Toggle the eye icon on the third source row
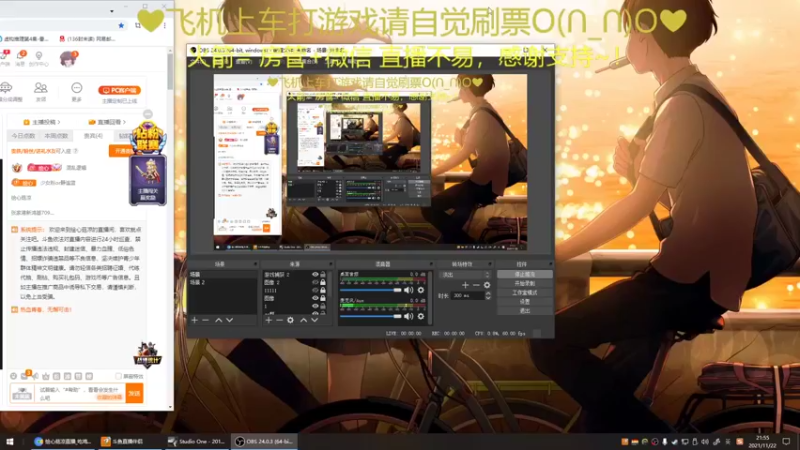Image resolution: width=800 pixels, height=450 pixels. click(315, 290)
